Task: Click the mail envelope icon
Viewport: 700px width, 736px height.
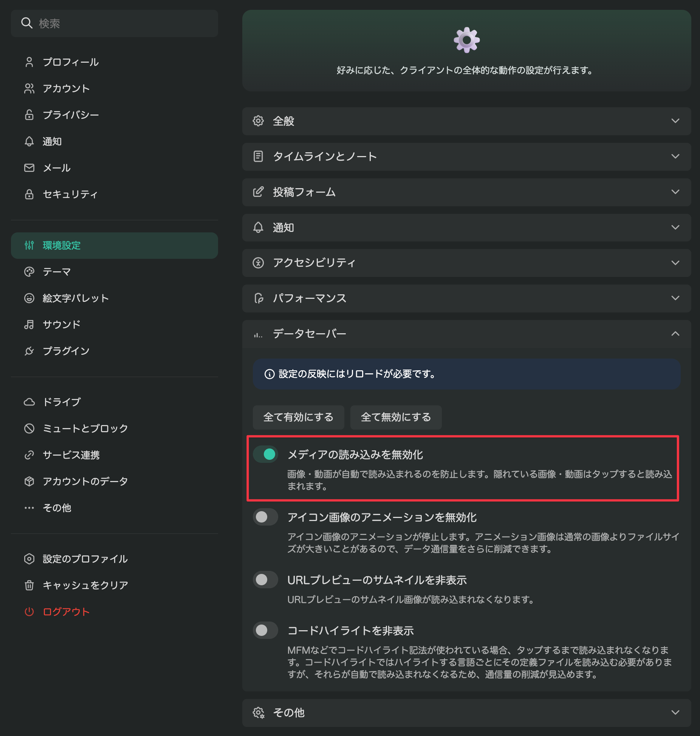Action: pos(29,168)
